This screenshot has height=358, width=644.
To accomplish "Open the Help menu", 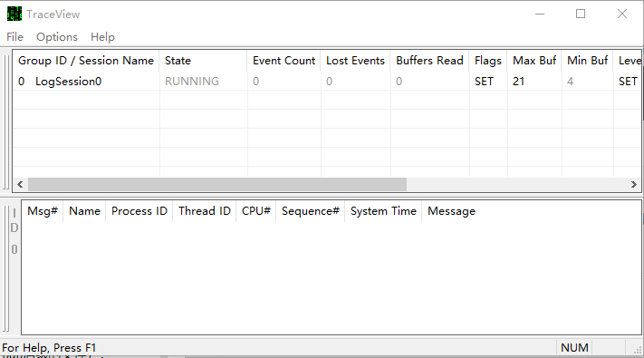I will 102,37.
